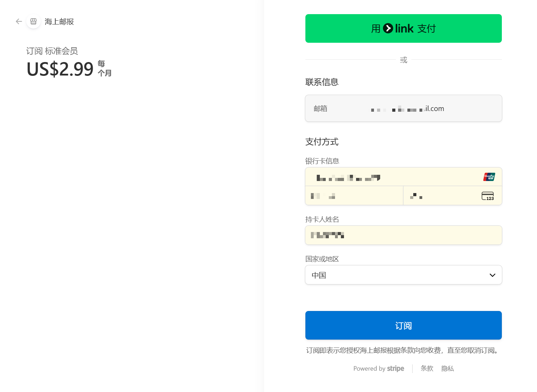Click the Stripe logo in footer
The image size is (537, 392).
coord(395,369)
